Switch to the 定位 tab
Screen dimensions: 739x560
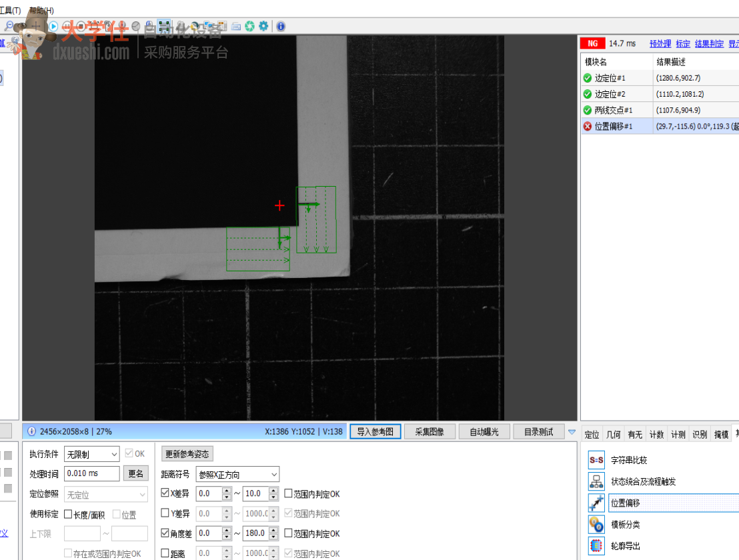pos(592,434)
